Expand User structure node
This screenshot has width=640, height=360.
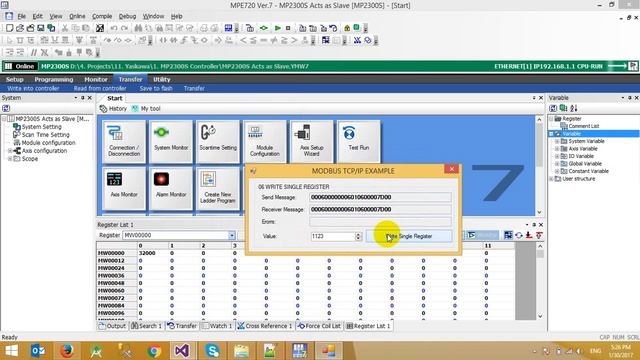point(551,179)
